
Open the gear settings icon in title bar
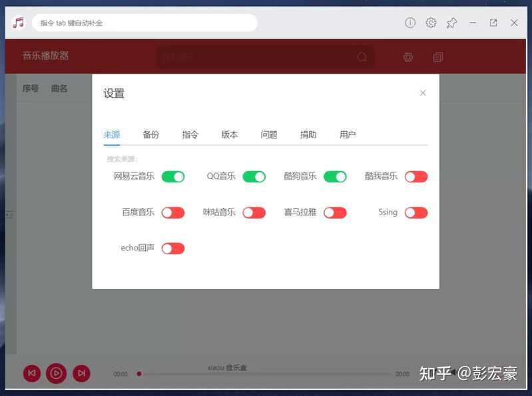431,23
